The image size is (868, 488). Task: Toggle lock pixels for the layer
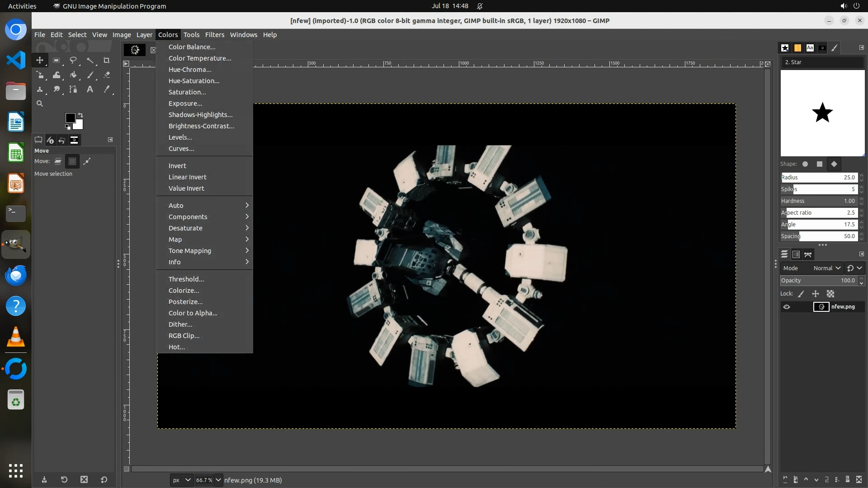pyautogui.click(x=801, y=294)
